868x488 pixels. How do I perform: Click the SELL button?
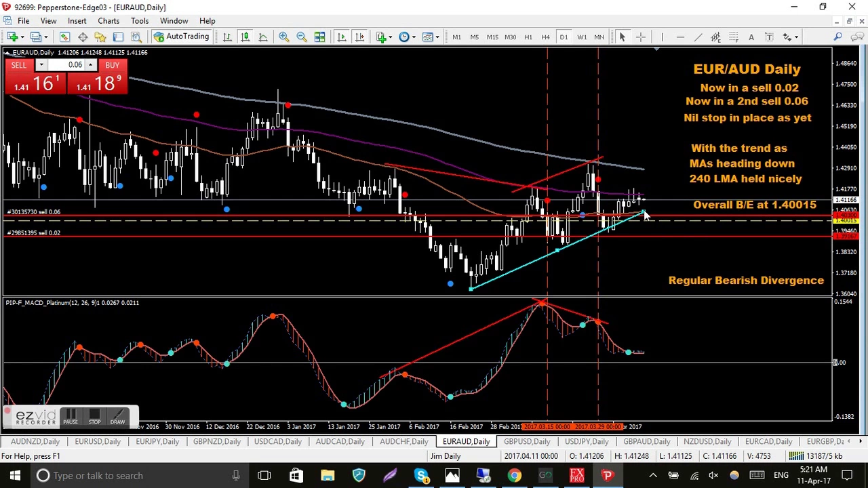[19, 65]
